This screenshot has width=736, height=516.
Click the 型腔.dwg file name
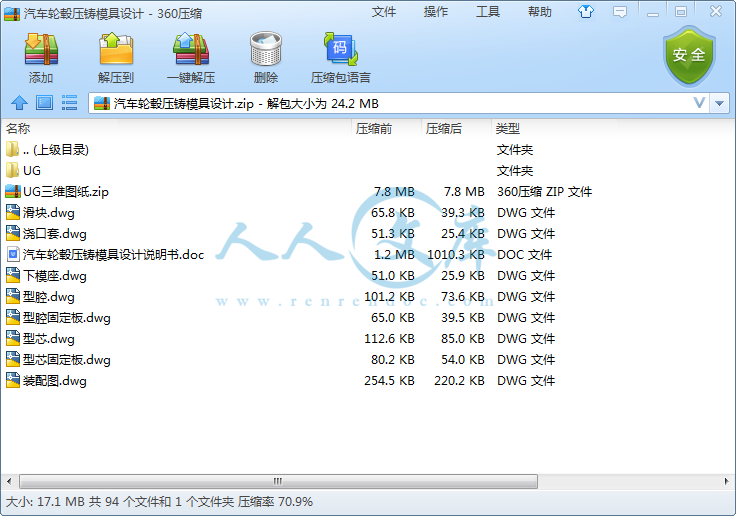(x=49, y=297)
